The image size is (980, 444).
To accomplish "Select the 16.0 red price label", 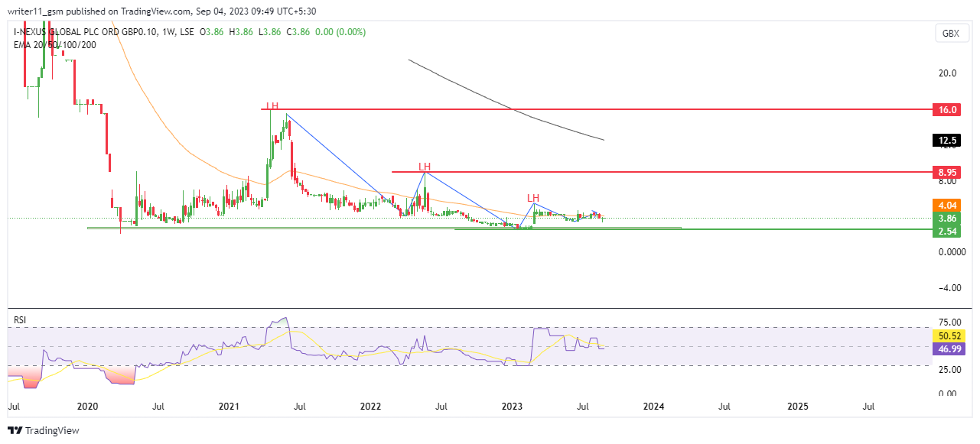I will click(x=948, y=110).
